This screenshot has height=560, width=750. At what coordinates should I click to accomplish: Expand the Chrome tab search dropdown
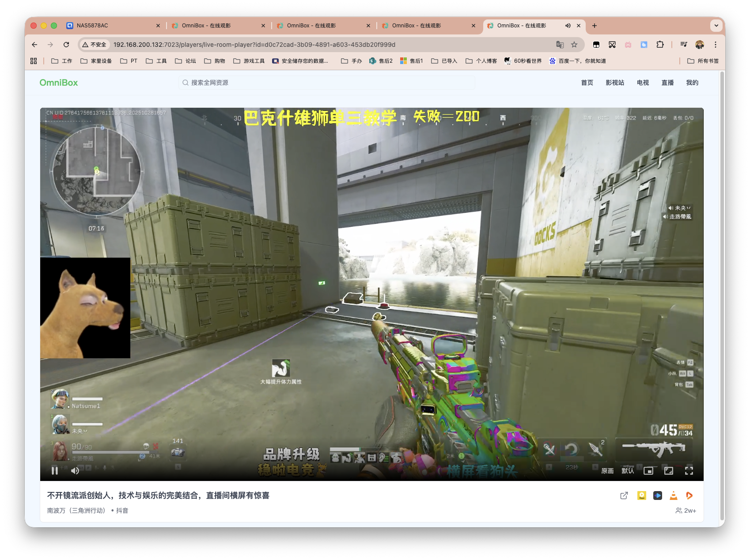(x=716, y=26)
